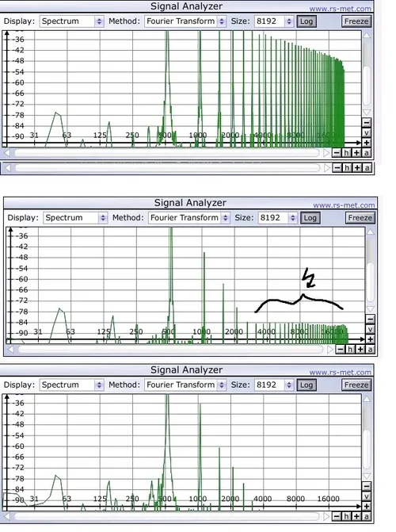This screenshot has height=532, width=396.
Task: Click the 'v' vertical zoom button in top analyzer
Action: [367, 132]
